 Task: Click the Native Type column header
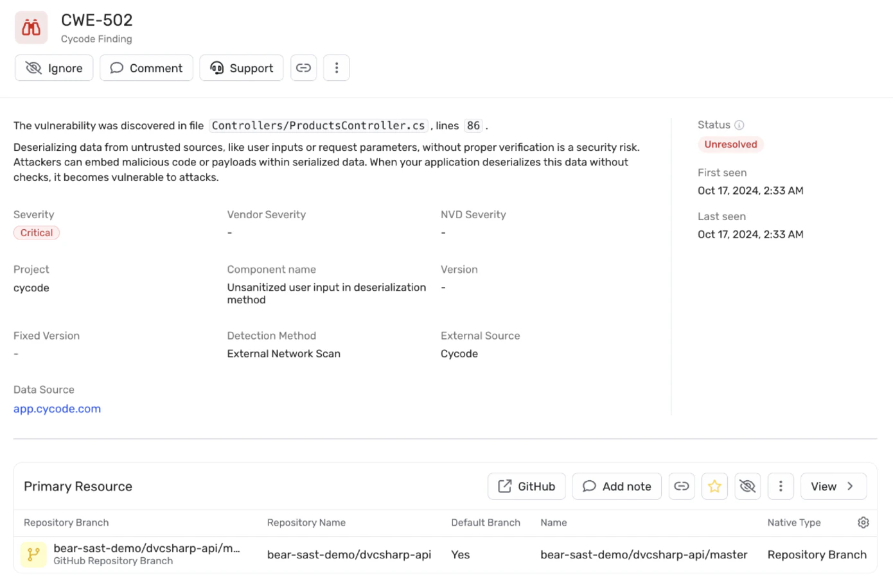click(794, 523)
